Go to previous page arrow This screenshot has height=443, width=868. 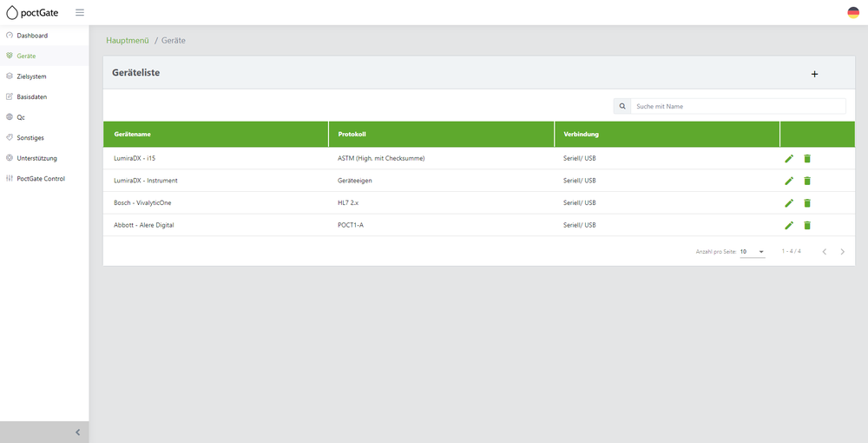[825, 251]
